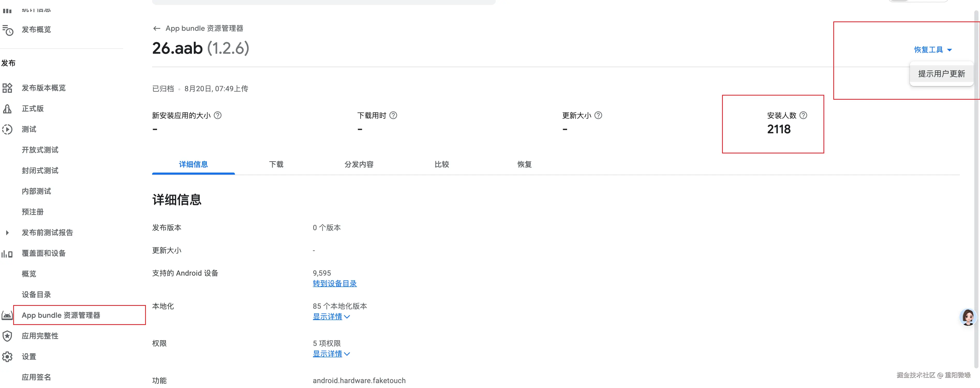980x388 pixels.
Task: Click the 测试 play-circle icon
Action: [x=7, y=130]
